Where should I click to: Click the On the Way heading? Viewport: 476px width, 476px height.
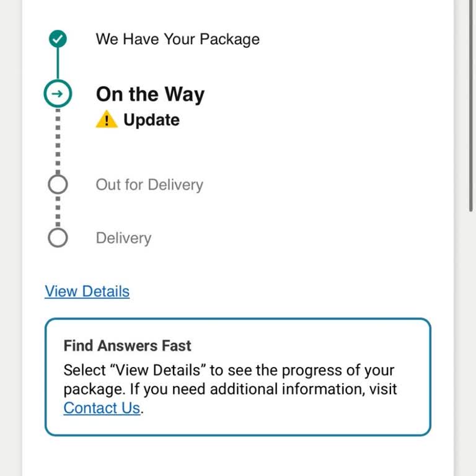150,94
